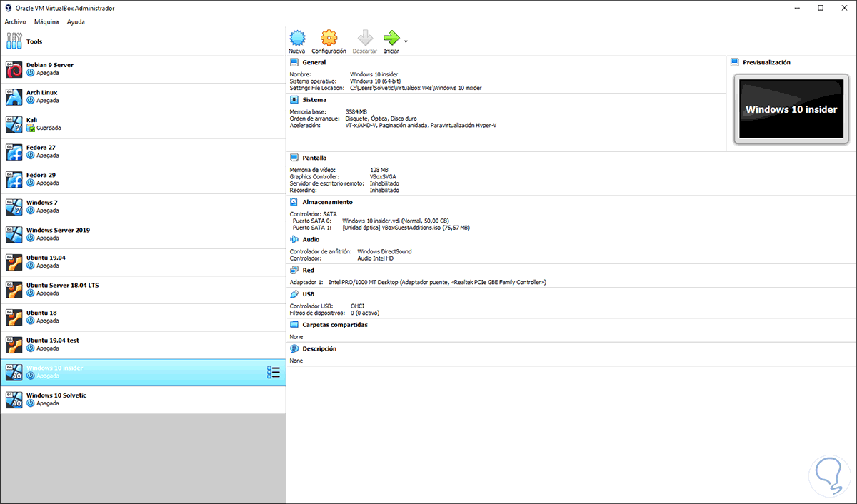This screenshot has width=857, height=504.
Task: Select Windows 7 VM icon
Action: point(14,206)
